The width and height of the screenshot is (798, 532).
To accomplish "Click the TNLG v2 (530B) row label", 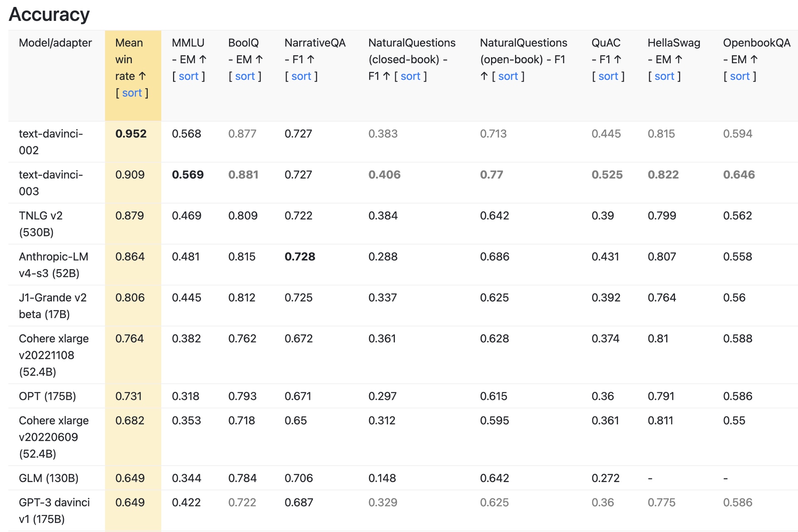I will tap(41, 224).
